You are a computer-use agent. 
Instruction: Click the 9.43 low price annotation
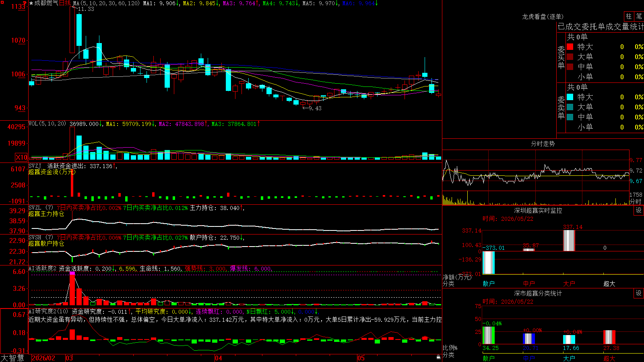(x=315, y=108)
